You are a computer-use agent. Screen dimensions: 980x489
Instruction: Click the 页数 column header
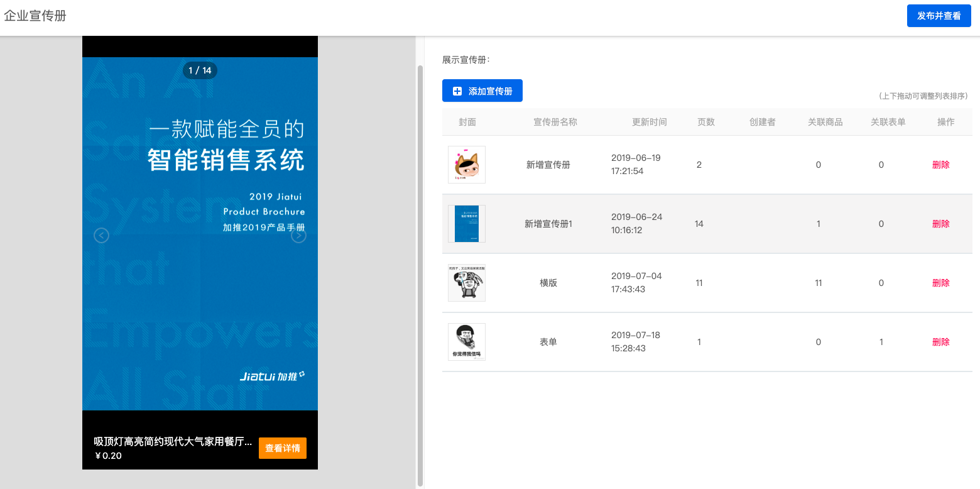pos(706,122)
